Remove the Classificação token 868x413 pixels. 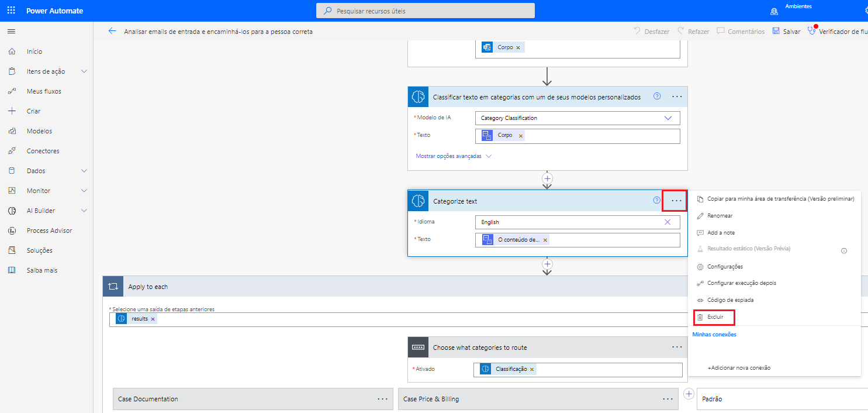coord(531,369)
